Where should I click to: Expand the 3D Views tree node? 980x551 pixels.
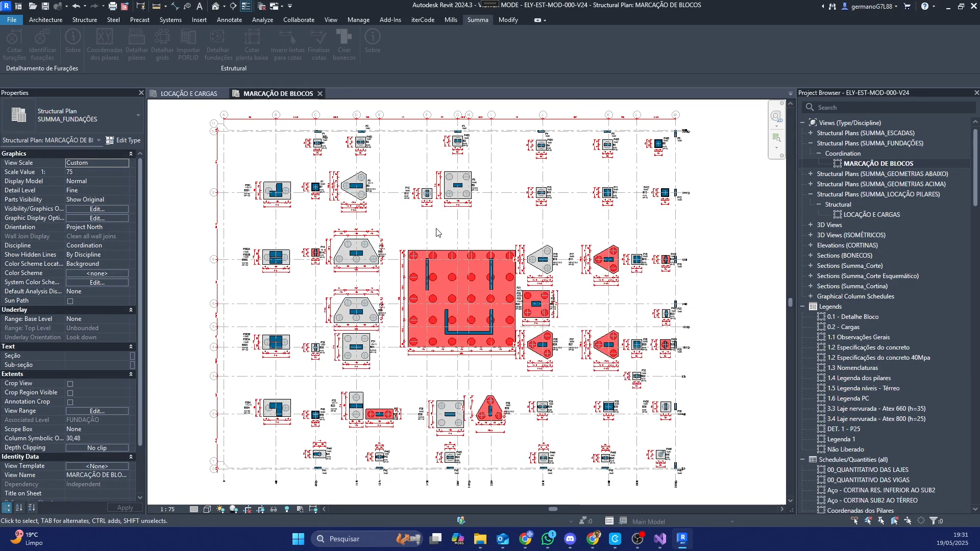click(x=810, y=225)
